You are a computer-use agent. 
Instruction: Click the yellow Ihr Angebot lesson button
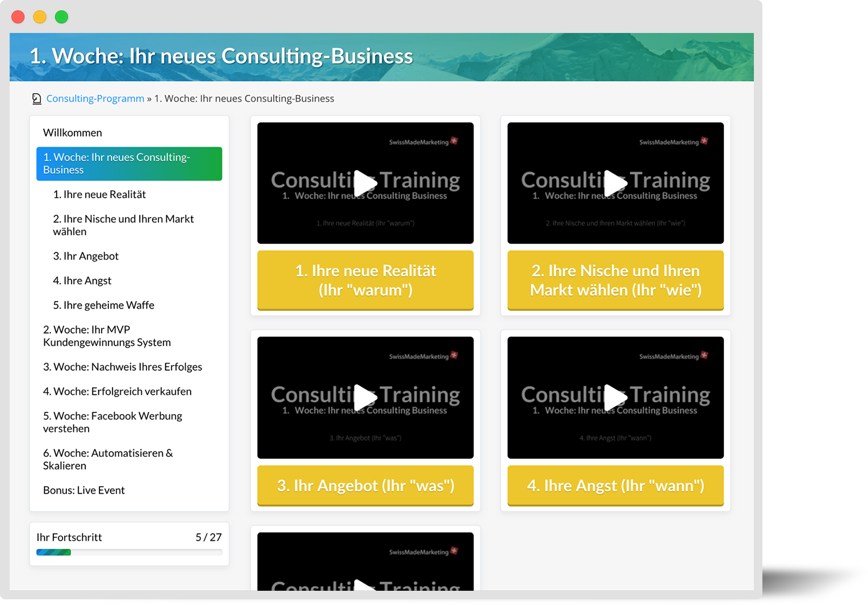click(365, 486)
